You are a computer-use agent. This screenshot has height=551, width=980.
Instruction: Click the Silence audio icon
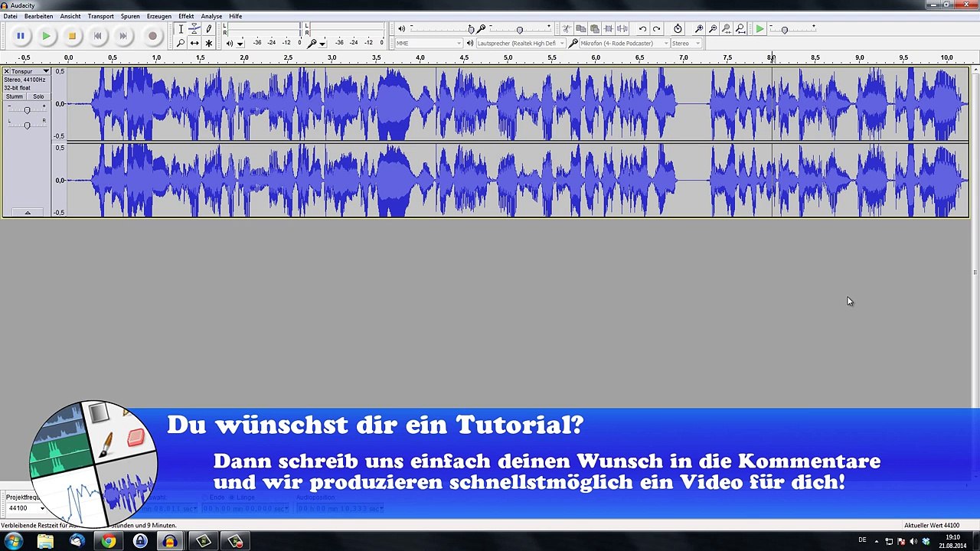click(x=622, y=29)
